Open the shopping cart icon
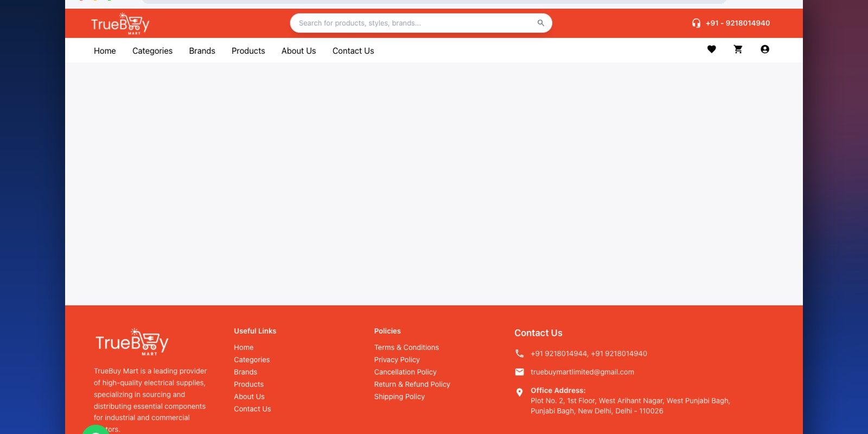868x434 pixels. [x=738, y=49]
